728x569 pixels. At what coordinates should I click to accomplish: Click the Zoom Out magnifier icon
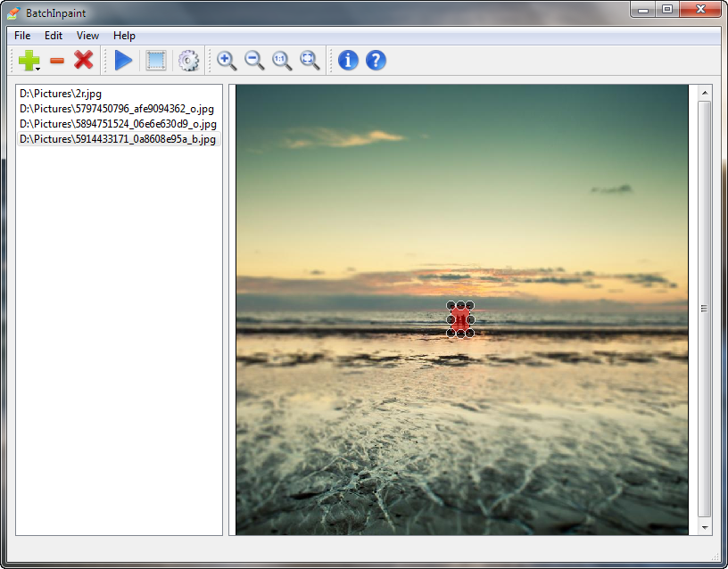pyautogui.click(x=254, y=61)
